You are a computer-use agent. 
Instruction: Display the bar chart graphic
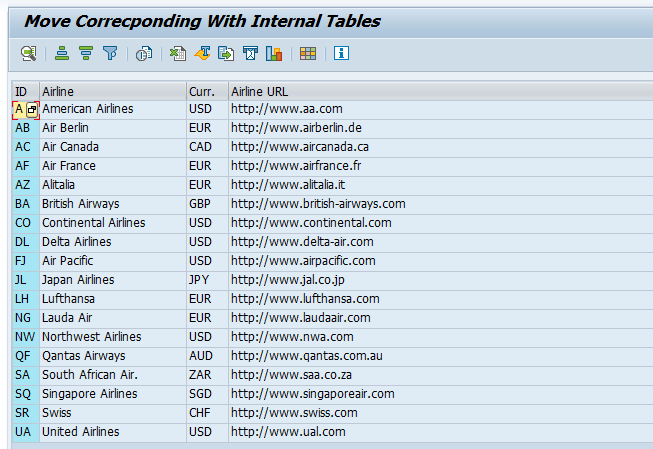point(274,53)
